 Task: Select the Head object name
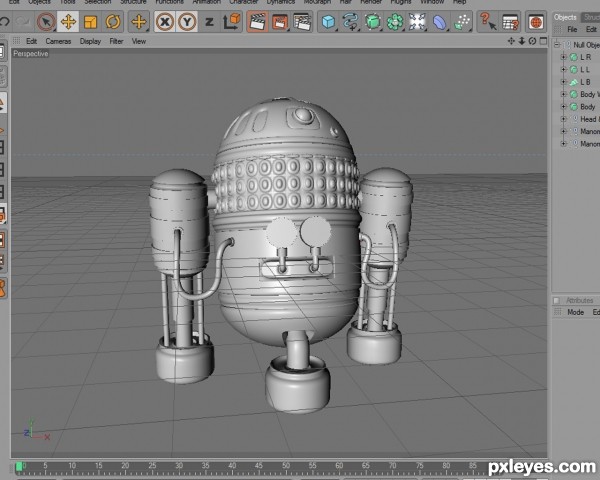click(x=589, y=119)
